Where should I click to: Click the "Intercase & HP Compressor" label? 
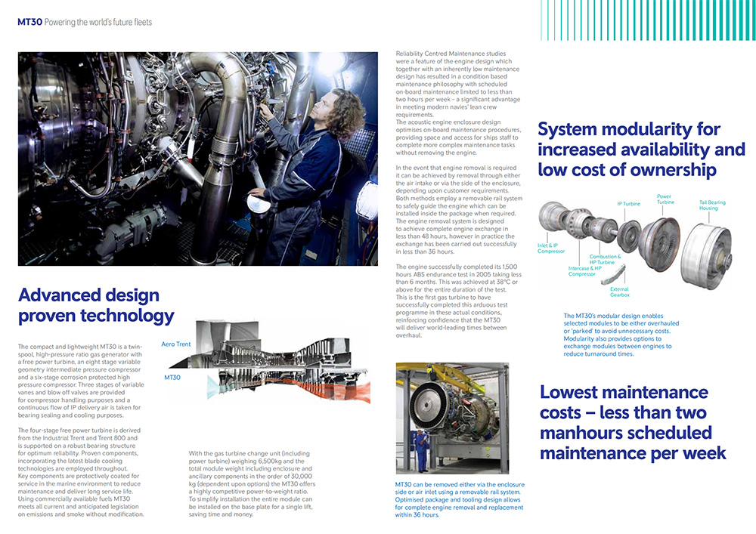pos(585,271)
